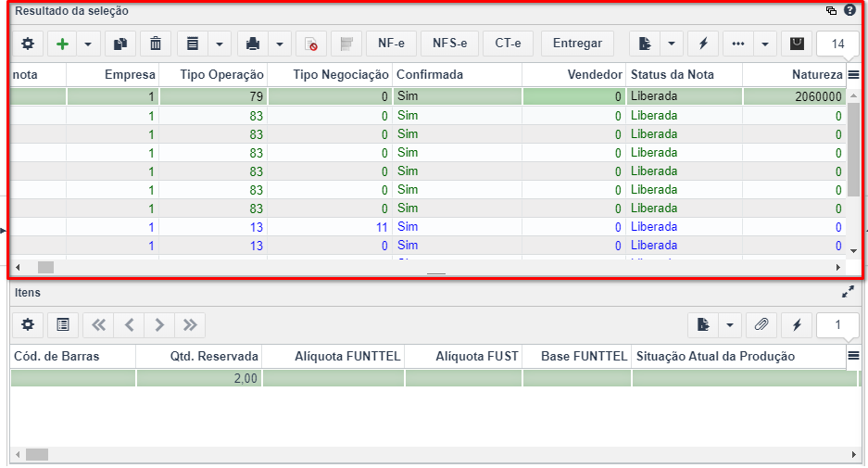Duplicate record with copy icon
The image size is (868, 468).
[x=120, y=44]
